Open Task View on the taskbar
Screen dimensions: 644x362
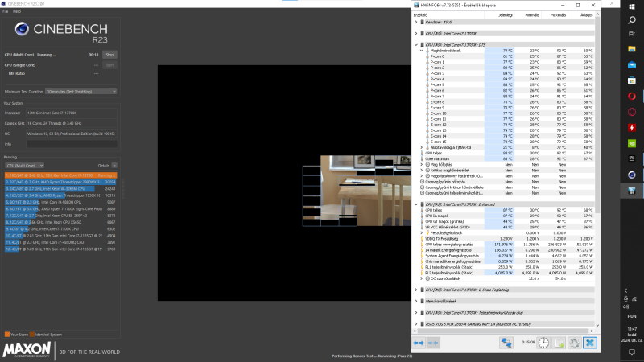click(632, 34)
